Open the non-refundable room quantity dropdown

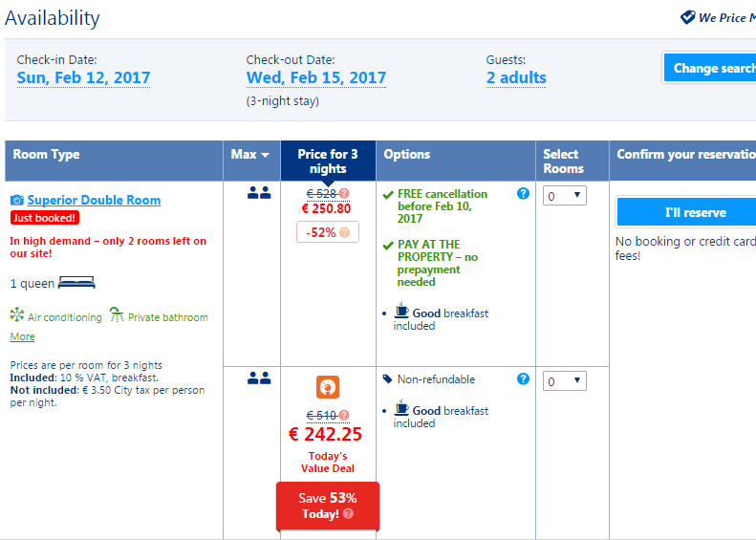[563, 381]
